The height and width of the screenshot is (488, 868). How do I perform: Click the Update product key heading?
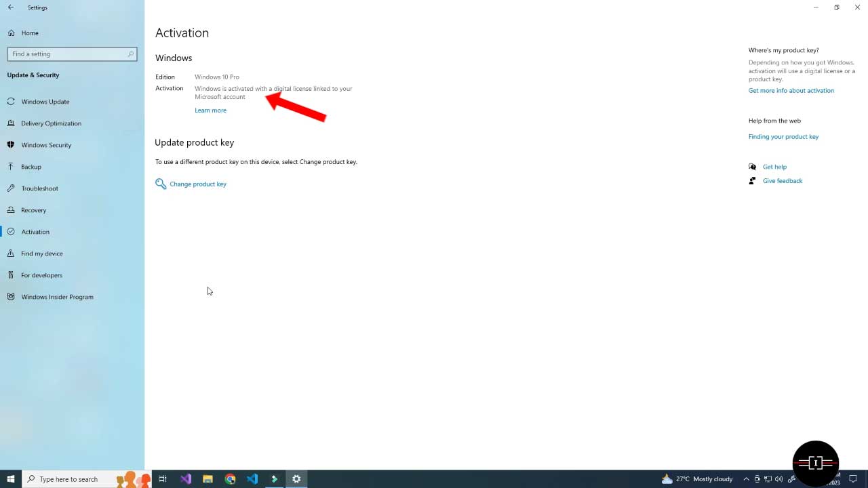pos(195,142)
